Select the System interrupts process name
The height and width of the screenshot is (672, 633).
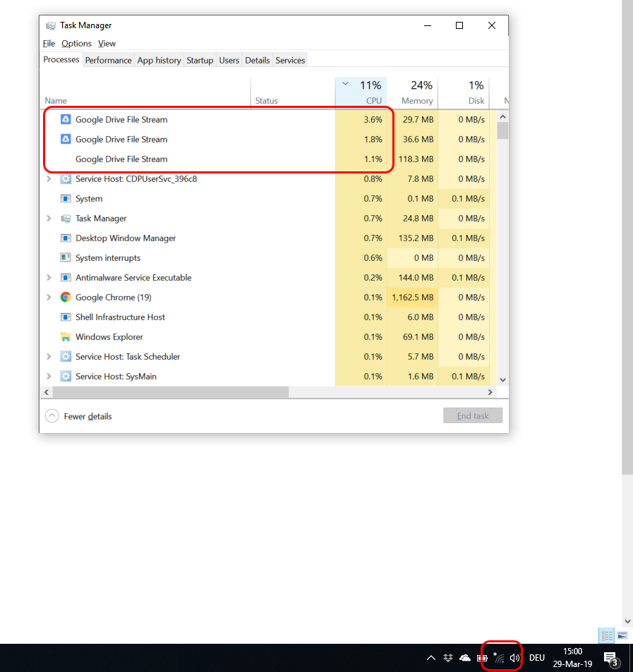click(x=108, y=257)
